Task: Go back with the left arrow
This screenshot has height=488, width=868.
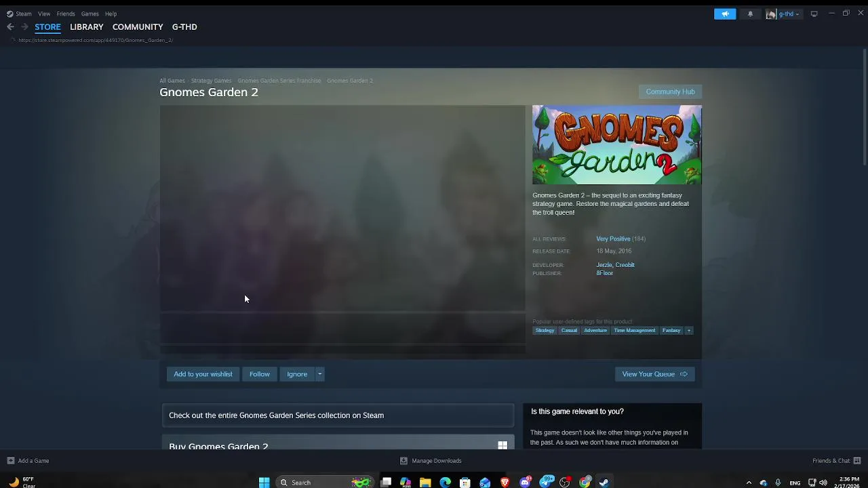Action: point(10,27)
